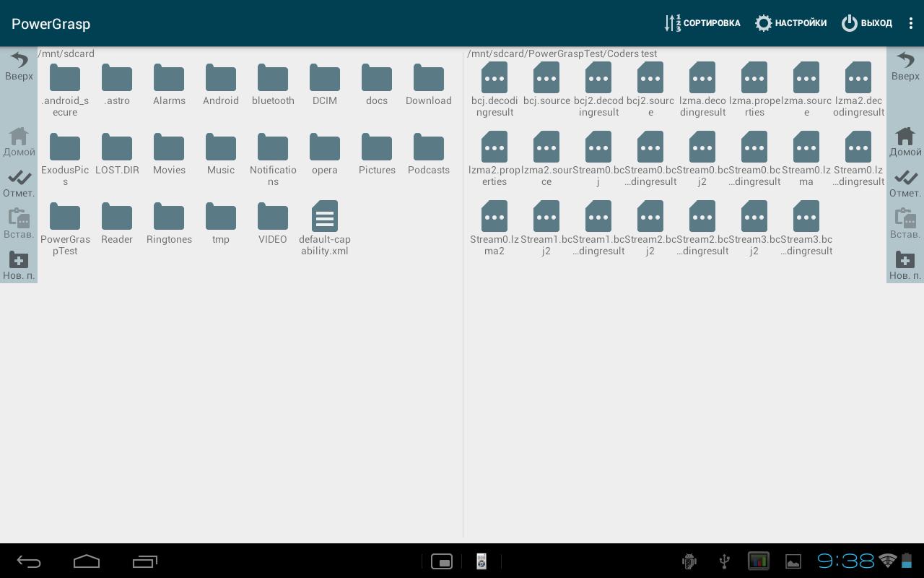Screen dimensions: 924x578
Task: Open the Alarms folder
Action: pyautogui.click(x=169, y=85)
